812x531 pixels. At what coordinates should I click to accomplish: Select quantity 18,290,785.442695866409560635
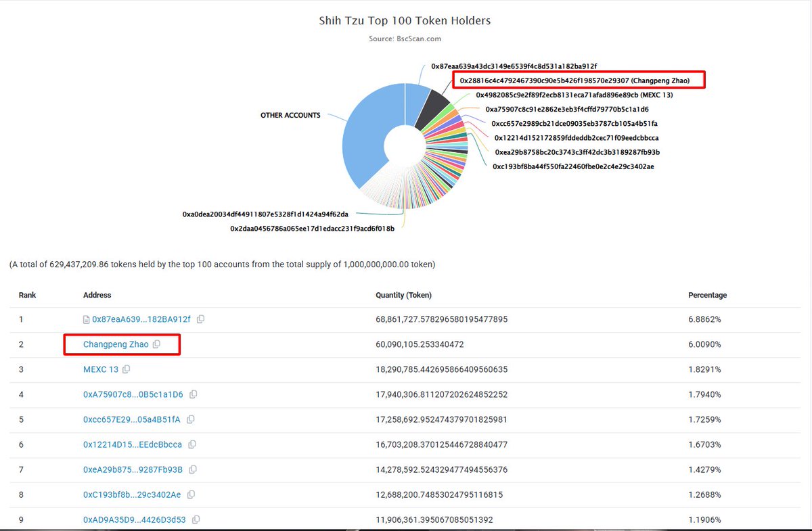[441, 369]
